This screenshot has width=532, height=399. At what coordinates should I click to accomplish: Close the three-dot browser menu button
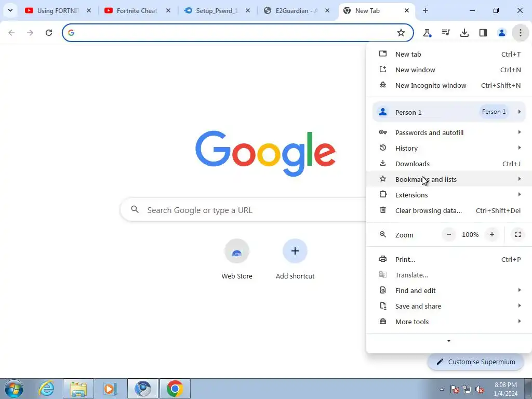[x=521, y=33]
